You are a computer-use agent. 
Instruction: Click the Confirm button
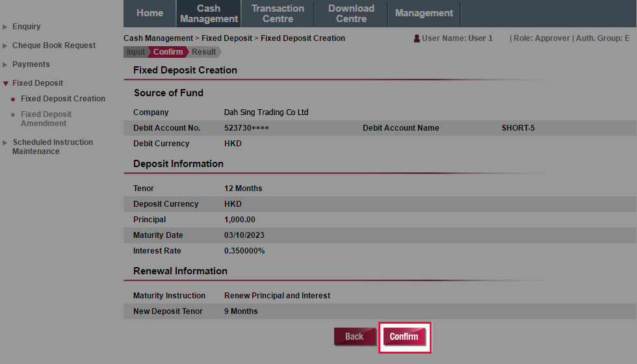pyautogui.click(x=404, y=337)
